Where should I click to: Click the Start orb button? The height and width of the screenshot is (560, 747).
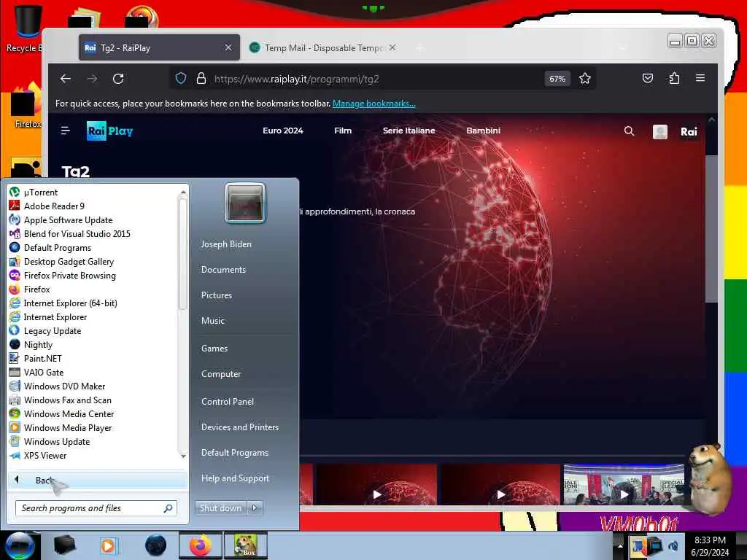click(x=19, y=545)
